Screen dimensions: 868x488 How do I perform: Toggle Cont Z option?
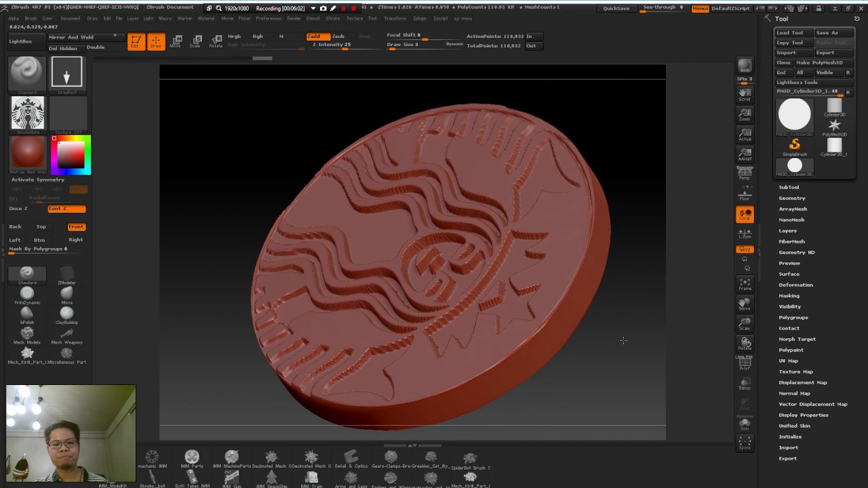[x=66, y=209]
